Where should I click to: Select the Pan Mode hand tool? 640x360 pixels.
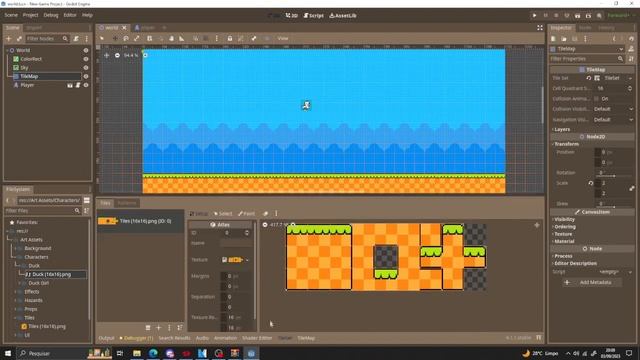[171, 38]
